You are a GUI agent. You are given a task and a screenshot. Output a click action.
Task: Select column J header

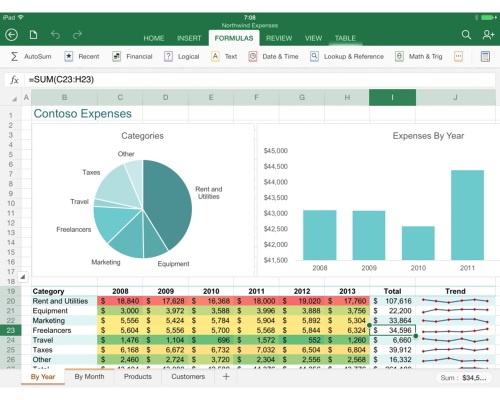point(455,97)
